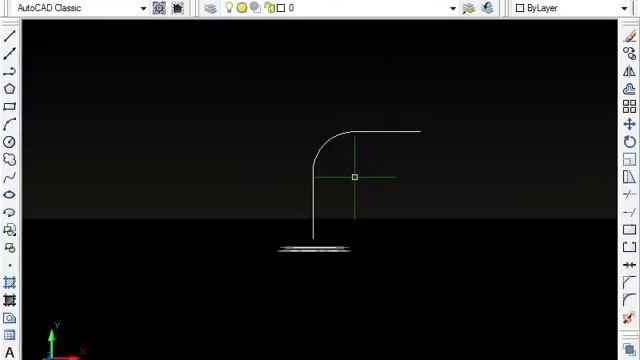Select the Mirror tool
The width and height of the screenshot is (640, 360).
pyautogui.click(x=629, y=71)
